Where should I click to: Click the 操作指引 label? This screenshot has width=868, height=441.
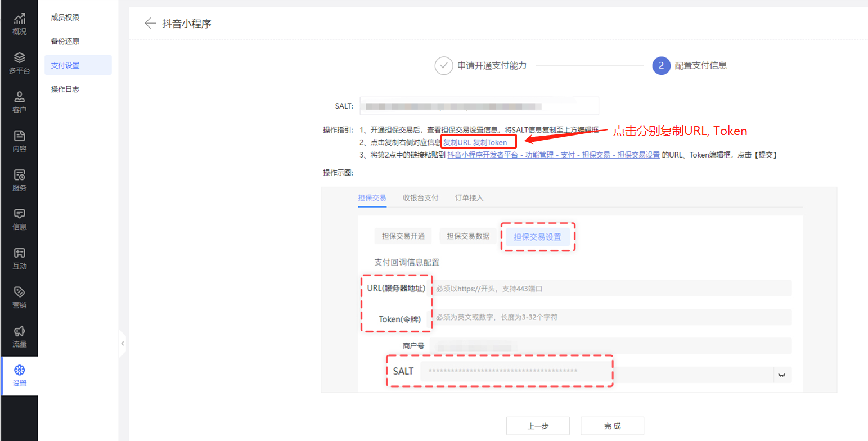click(338, 130)
